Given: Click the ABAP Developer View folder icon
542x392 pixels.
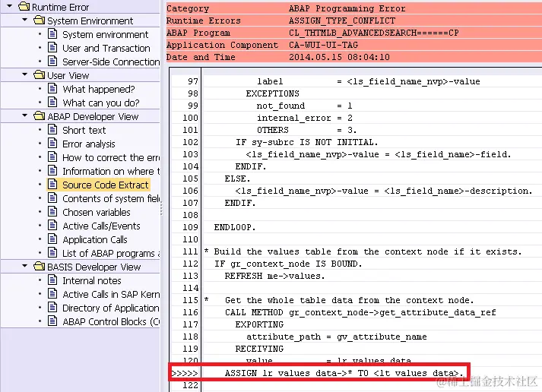Looking at the screenshot, I should 39,115.
